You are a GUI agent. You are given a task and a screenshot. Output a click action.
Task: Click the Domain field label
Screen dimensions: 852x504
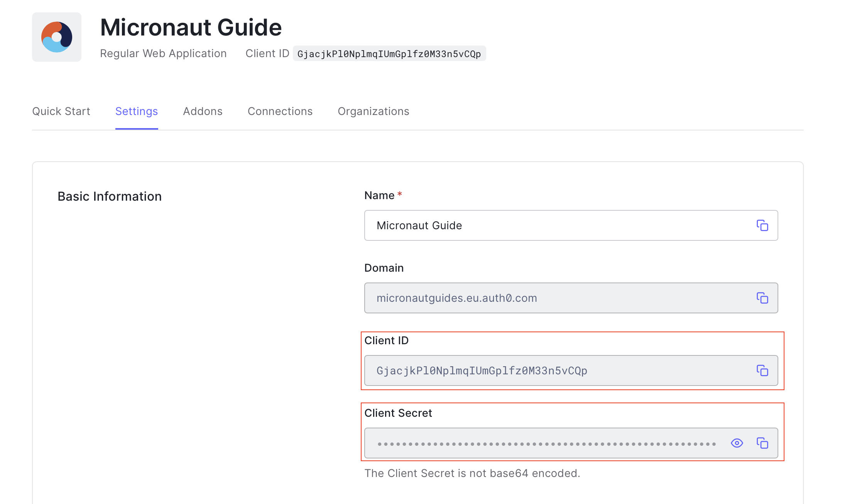pos(384,268)
